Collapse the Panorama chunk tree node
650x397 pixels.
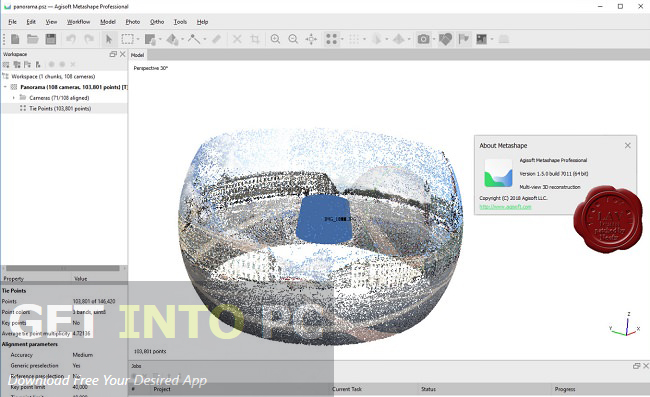tap(5, 87)
